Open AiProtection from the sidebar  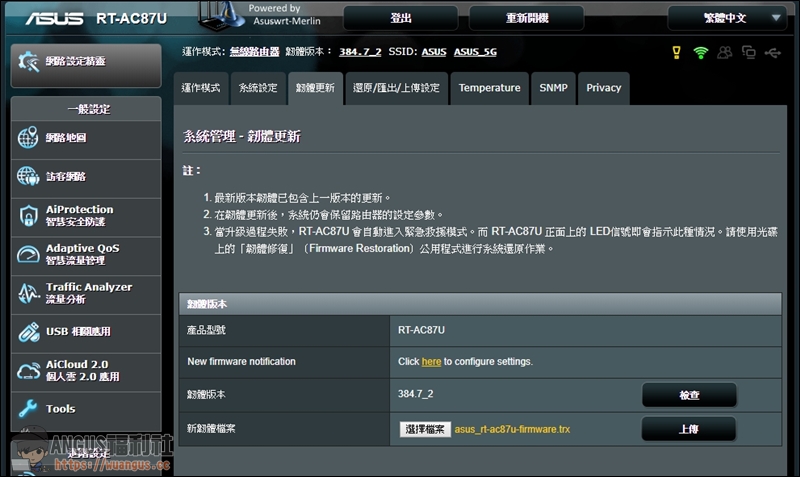coord(85,215)
